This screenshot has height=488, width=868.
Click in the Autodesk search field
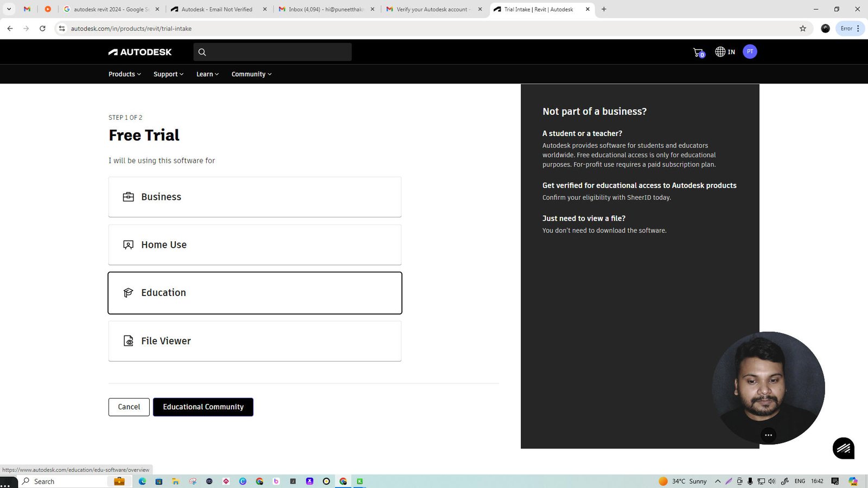coord(272,52)
